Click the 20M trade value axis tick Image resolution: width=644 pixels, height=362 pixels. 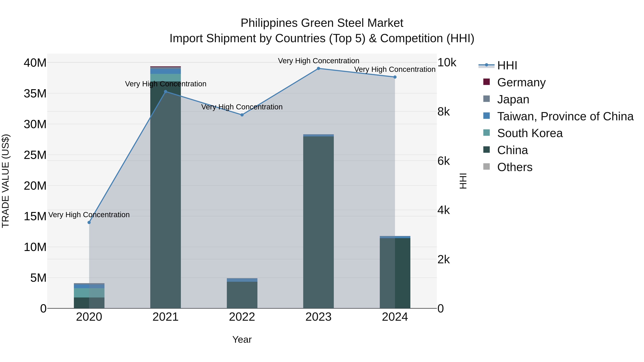pyautogui.click(x=35, y=186)
